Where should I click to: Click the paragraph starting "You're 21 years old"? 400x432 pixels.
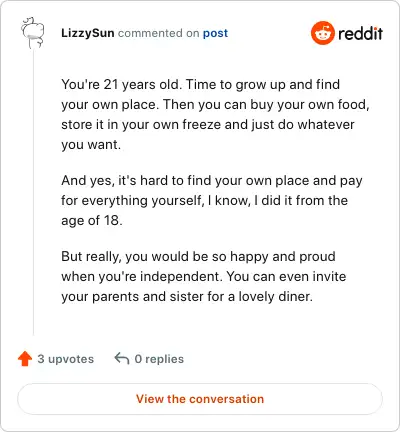215,114
